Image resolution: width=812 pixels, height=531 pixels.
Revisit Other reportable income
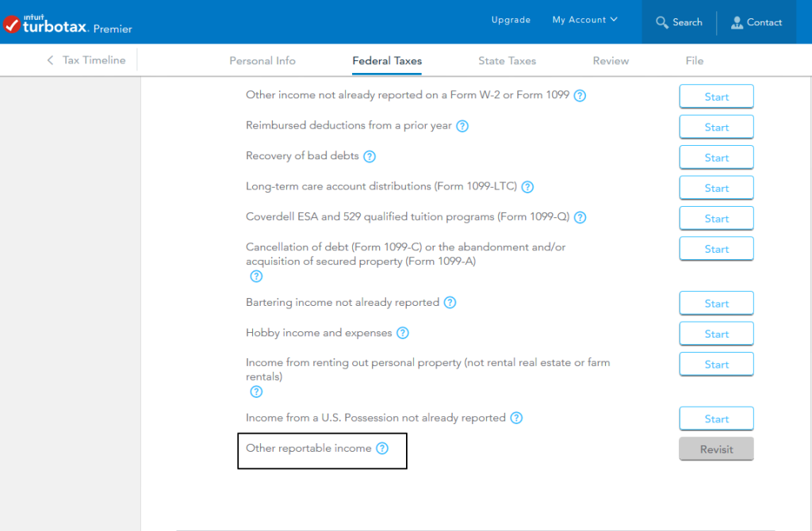coord(716,449)
